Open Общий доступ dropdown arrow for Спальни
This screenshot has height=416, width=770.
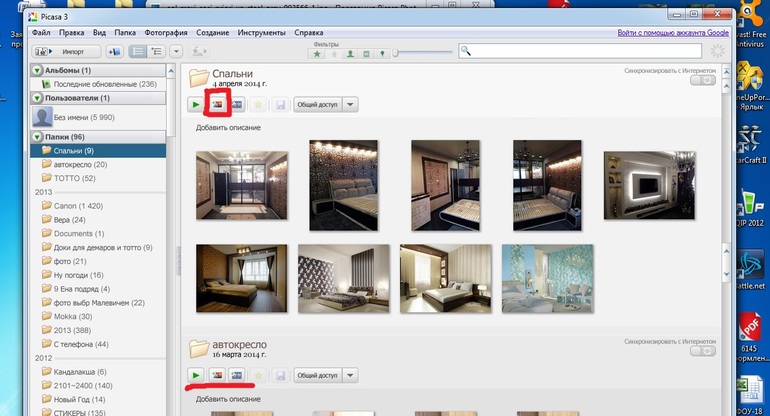350,104
